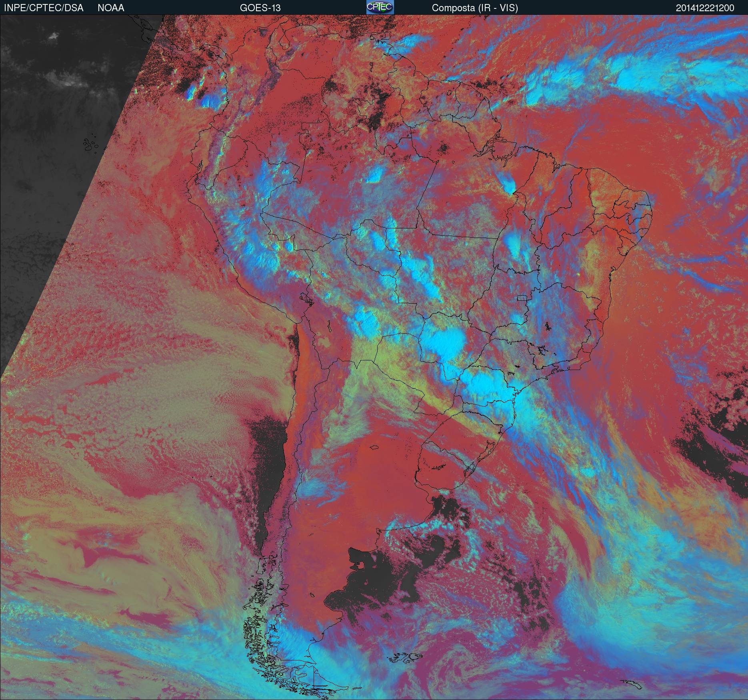
Task: Click the NOAA label in header
Action: pyautogui.click(x=111, y=8)
